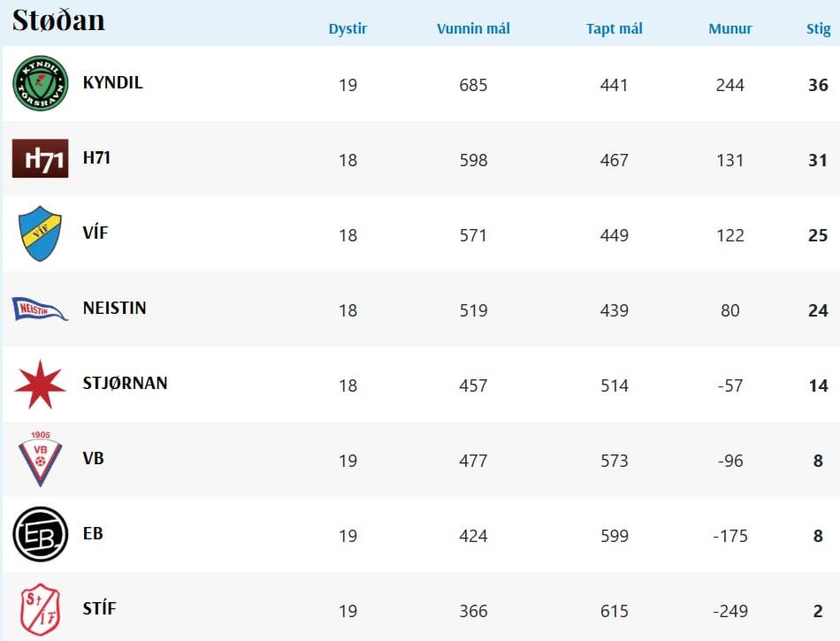Open the STJØRNAN team name link
The height and width of the screenshot is (641, 840).
point(125,384)
